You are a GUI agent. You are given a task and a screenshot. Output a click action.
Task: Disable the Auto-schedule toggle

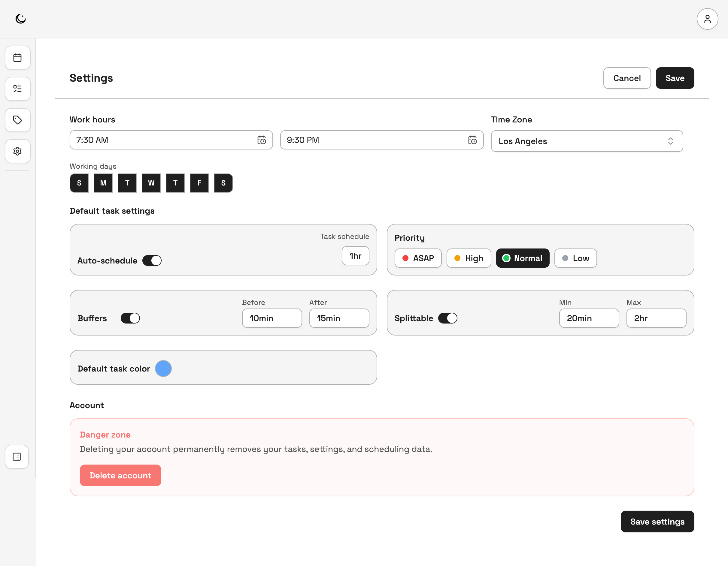(152, 260)
